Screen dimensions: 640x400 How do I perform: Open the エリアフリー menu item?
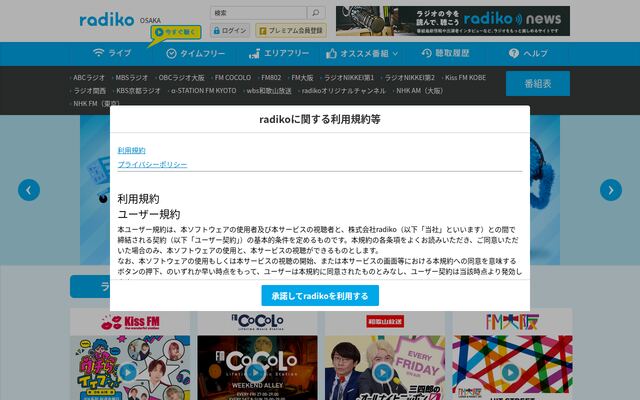(279, 53)
